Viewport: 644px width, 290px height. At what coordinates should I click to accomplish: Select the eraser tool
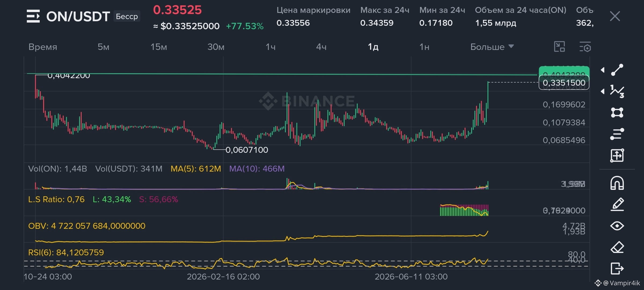click(x=617, y=247)
